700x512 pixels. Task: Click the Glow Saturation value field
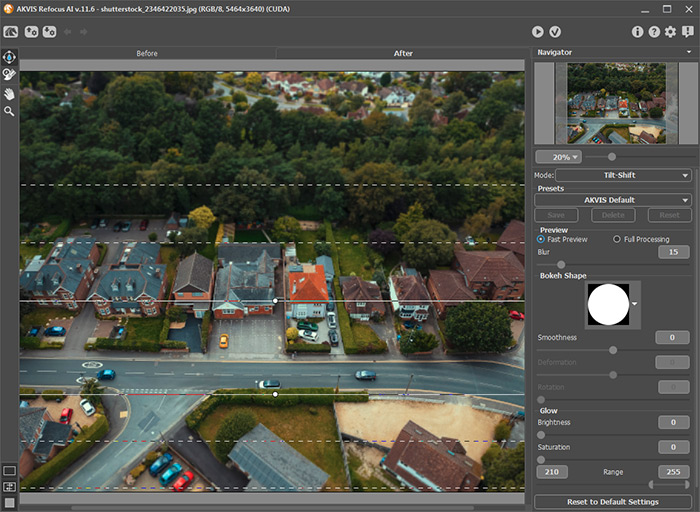point(673,447)
